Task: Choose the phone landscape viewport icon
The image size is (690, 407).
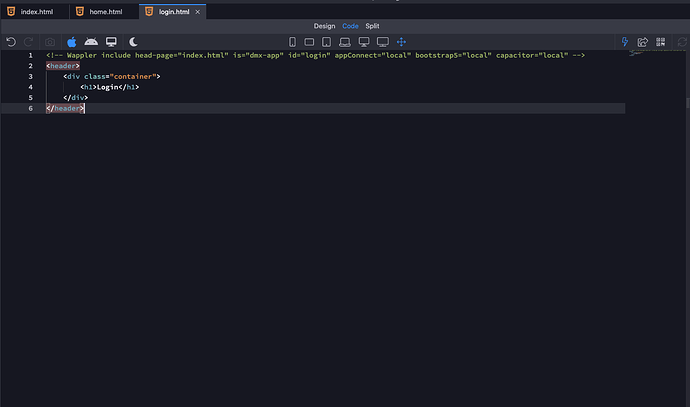Action: pyautogui.click(x=309, y=42)
